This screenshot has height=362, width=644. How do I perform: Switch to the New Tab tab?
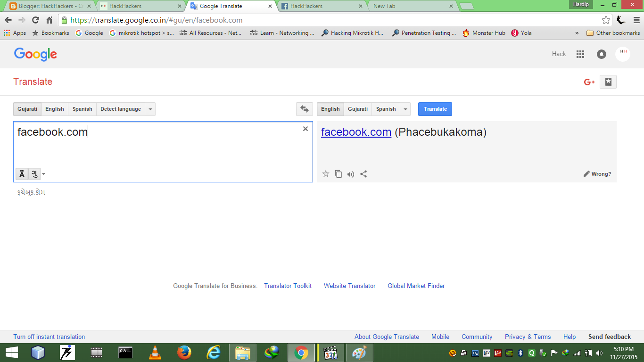tap(413, 6)
